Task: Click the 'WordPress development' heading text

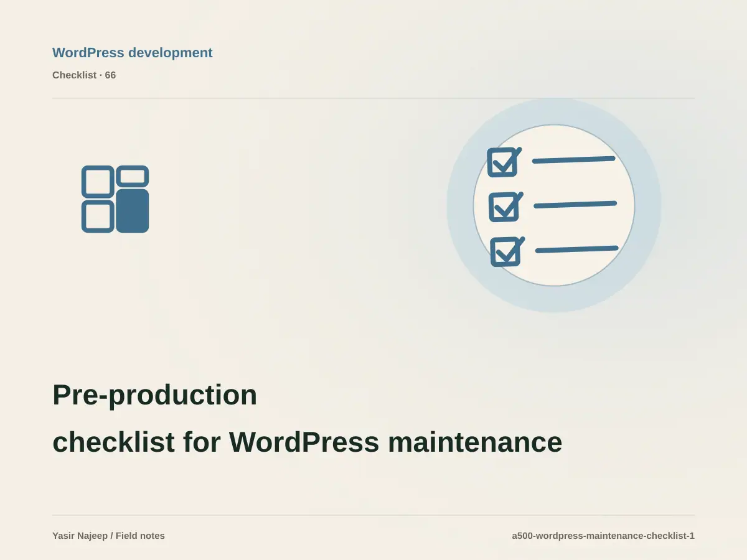Action: (133, 53)
